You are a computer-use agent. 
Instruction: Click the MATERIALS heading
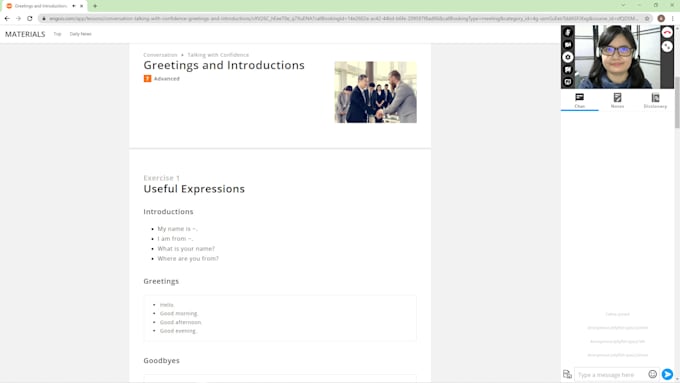(25, 34)
